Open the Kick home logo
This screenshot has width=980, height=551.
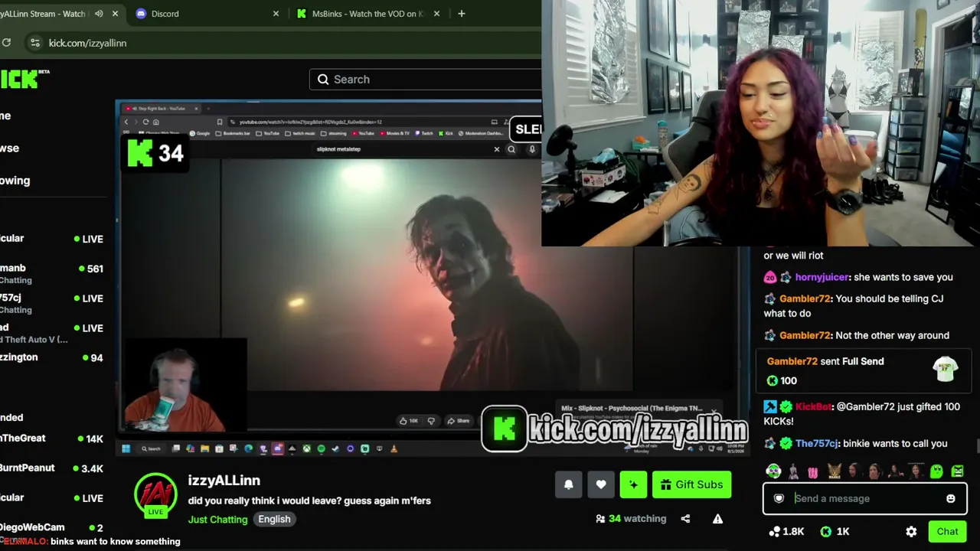coord(23,78)
